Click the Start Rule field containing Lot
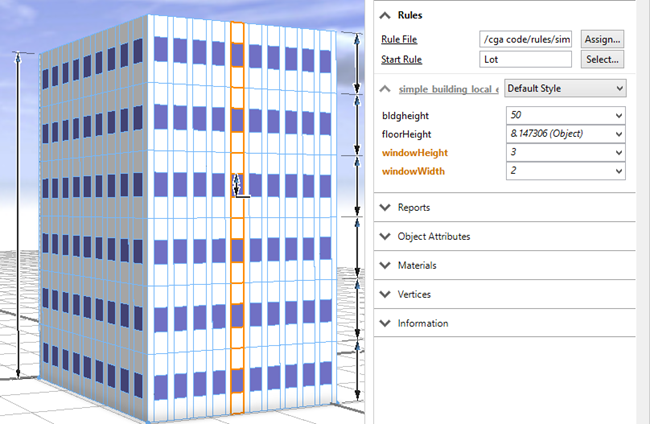 [524, 60]
